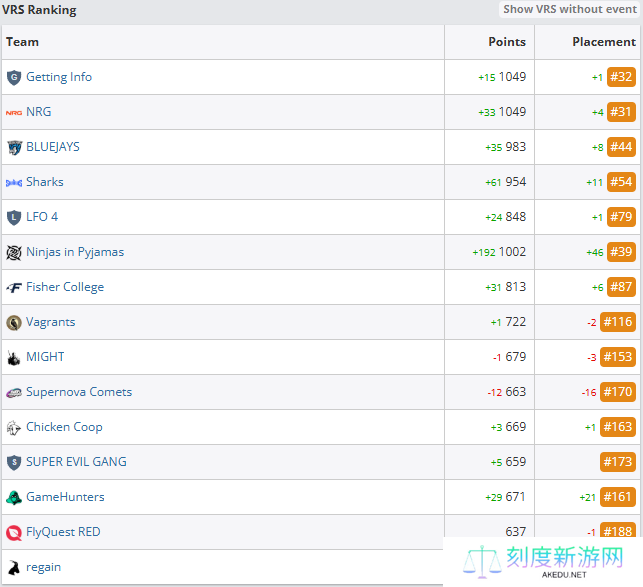Screen dimensions: 643x587
Task: Click LFO 4 points value 848
Action: pyautogui.click(x=516, y=217)
